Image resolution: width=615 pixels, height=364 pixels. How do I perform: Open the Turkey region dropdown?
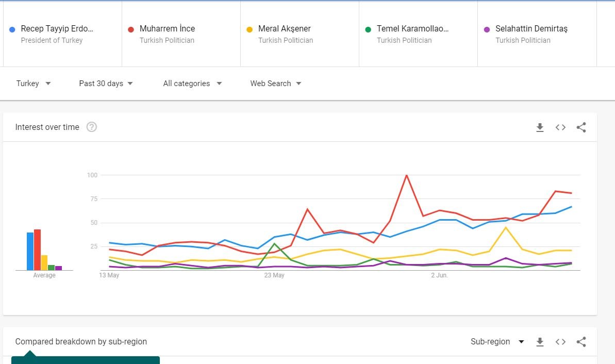(33, 84)
